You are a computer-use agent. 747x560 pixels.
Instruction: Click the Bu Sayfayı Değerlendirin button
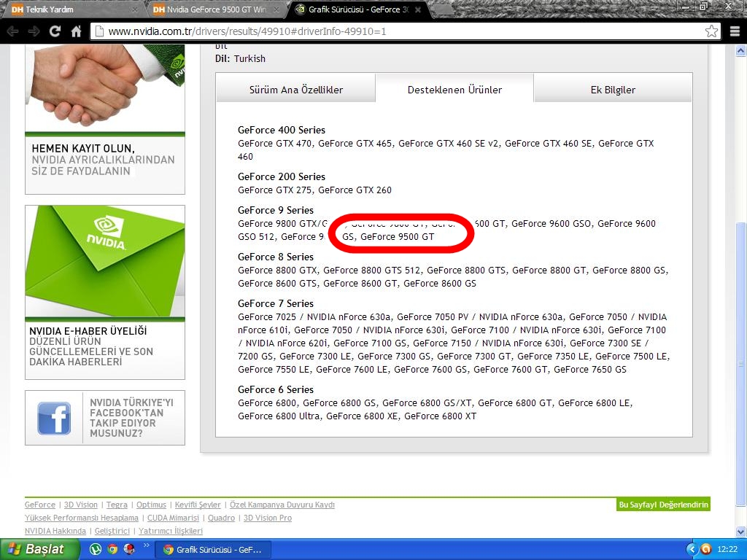(663, 505)
